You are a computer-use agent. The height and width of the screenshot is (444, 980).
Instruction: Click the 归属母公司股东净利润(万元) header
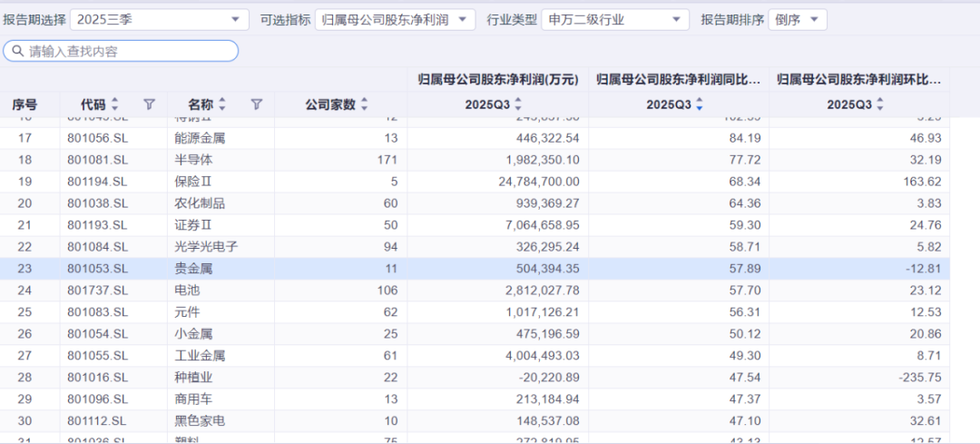(x=498, y=80)
